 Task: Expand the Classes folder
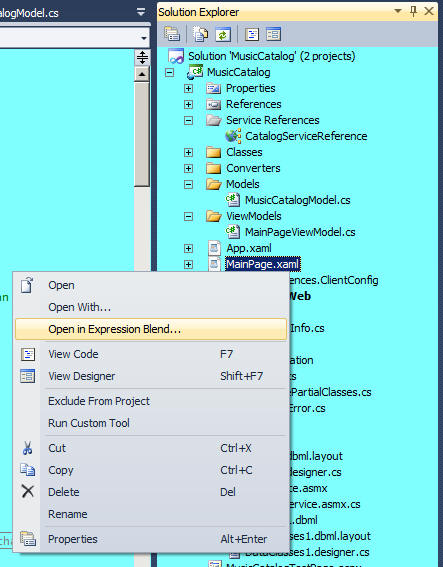[188, 152]
